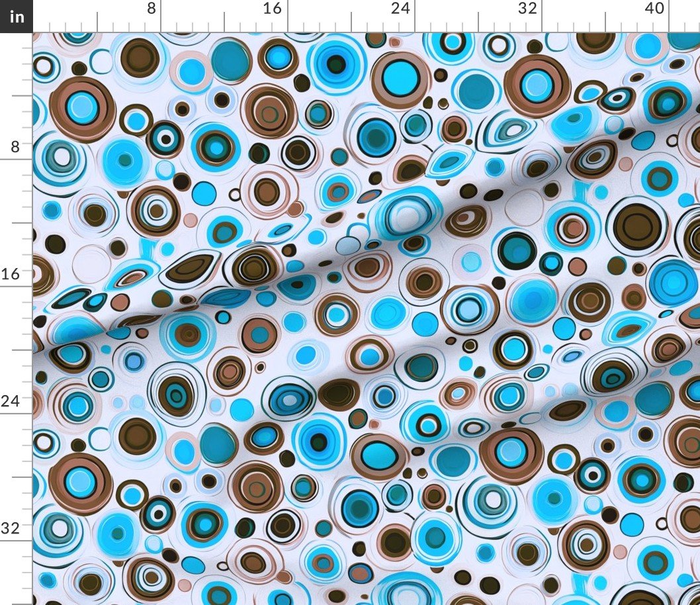
Task: Select the 40 mark on the horizontal ruler
Action: coord(654,9)
